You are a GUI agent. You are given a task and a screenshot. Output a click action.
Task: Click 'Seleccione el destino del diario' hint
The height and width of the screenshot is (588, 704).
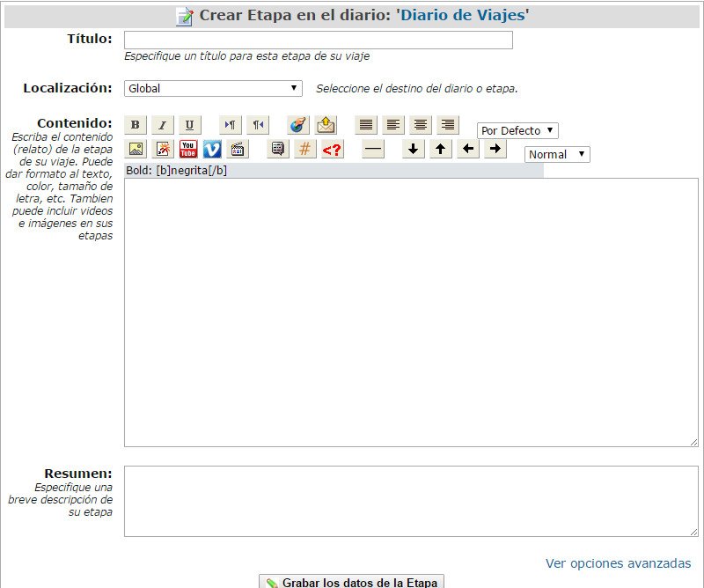(x=417, y=89)
